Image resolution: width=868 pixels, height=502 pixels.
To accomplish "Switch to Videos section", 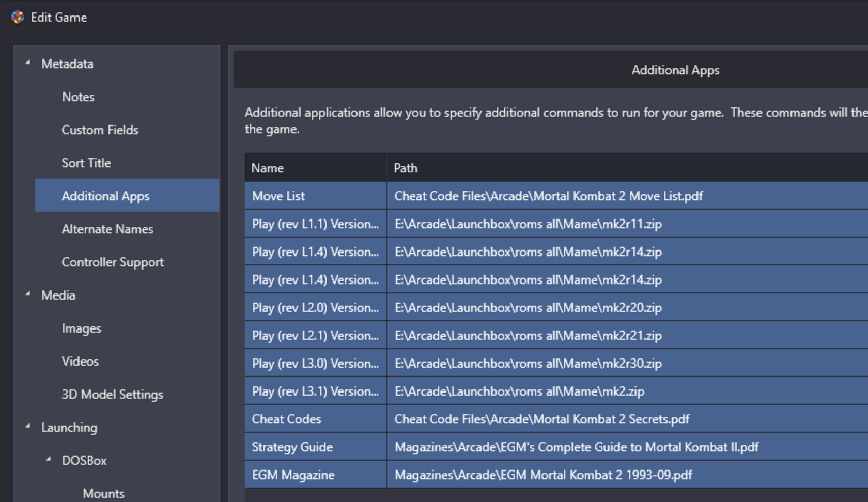I will point(80,362).
